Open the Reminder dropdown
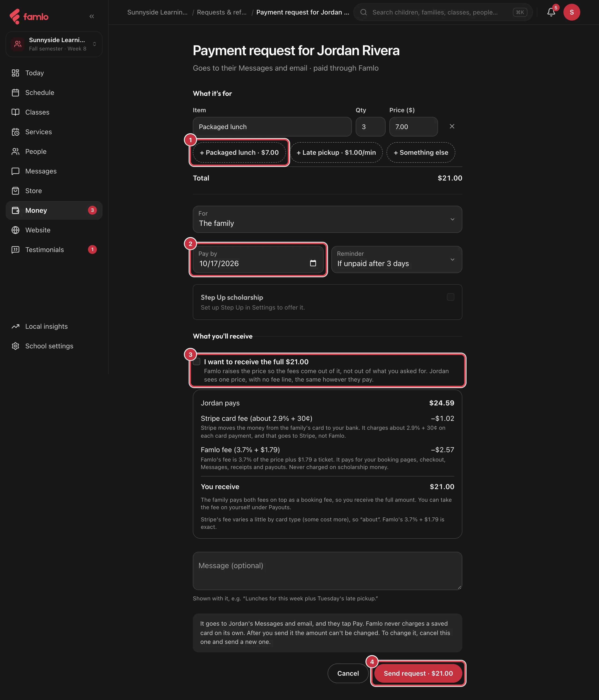The height and width of the screenshot is (700, 599). coord(397,260)
